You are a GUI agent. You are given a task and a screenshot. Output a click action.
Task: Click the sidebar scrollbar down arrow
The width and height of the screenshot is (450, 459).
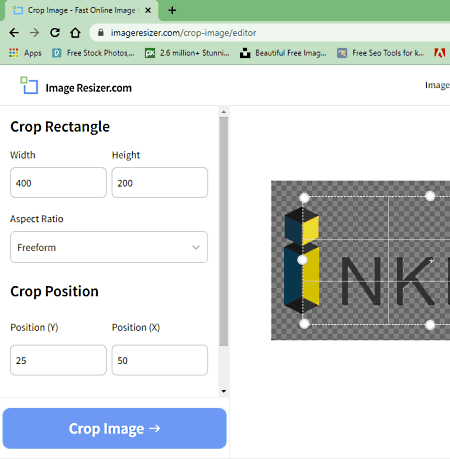(x=224, y=391)
